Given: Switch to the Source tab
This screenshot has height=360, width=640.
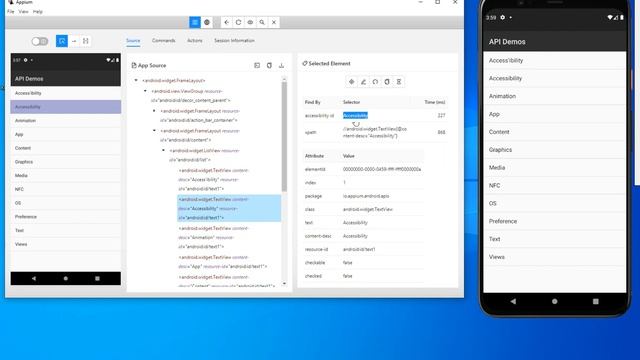Looking at the screenshot, I should point(133,41).
